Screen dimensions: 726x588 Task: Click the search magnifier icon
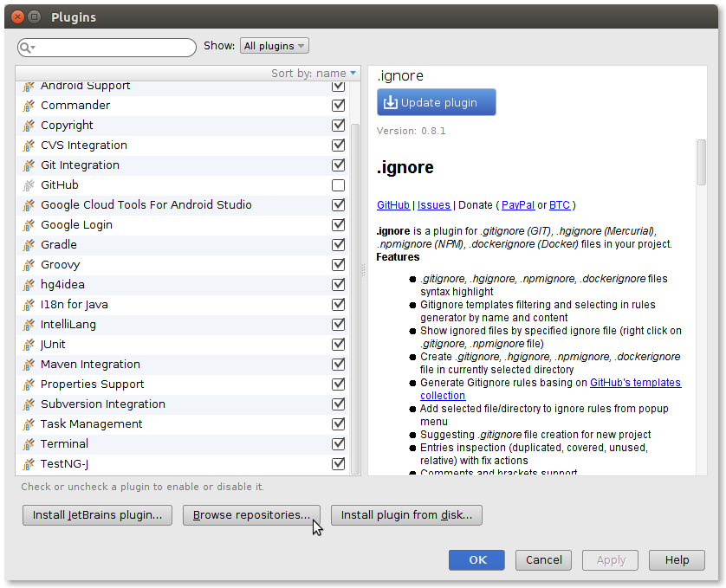click(26, 48)
